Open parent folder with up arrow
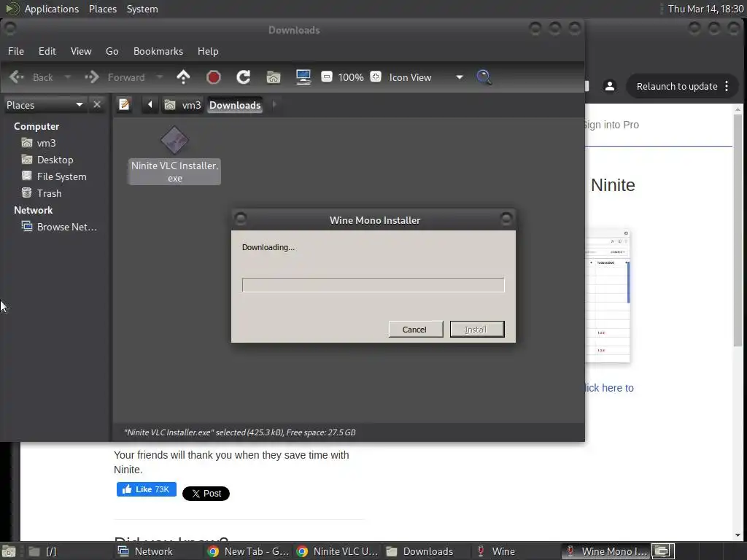 tap(183, 77)
